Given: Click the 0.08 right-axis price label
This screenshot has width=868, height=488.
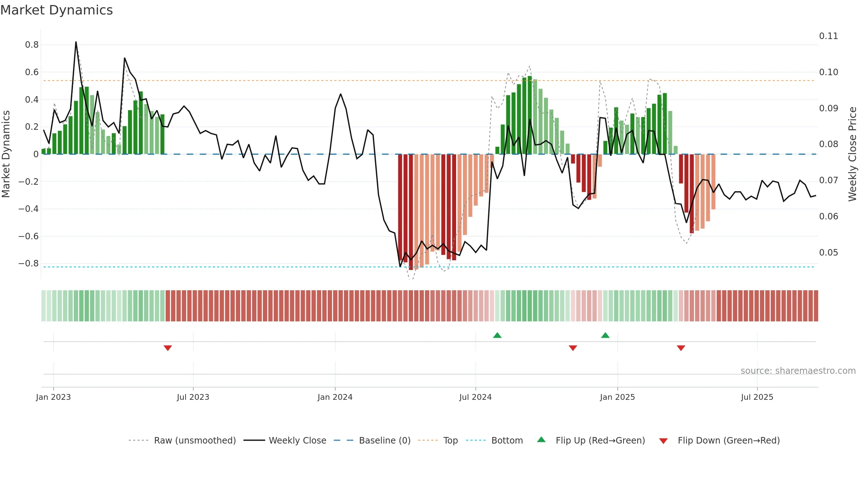Looking at the screenshot, I should click(829, 144).
